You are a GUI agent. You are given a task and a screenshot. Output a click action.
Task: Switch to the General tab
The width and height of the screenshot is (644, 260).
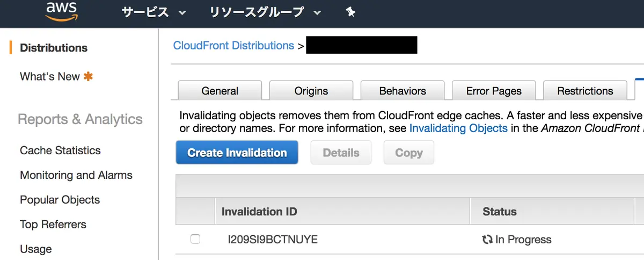point(220,90)
